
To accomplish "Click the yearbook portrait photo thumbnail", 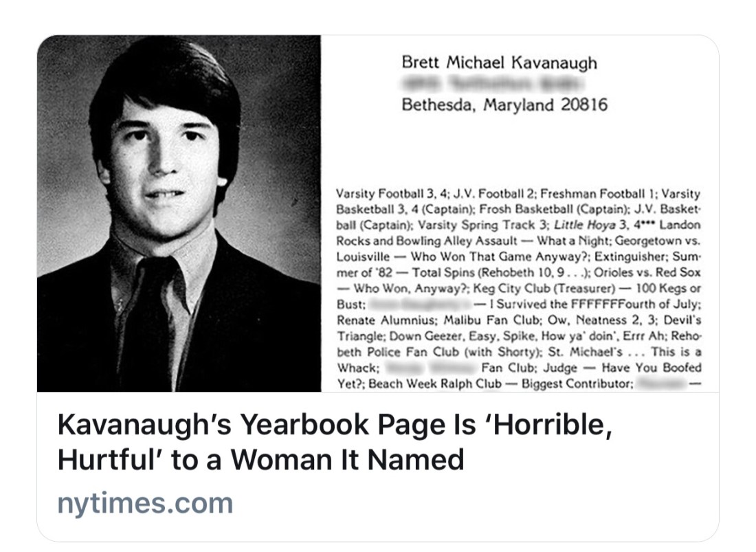I will click(x=179, y=213).
